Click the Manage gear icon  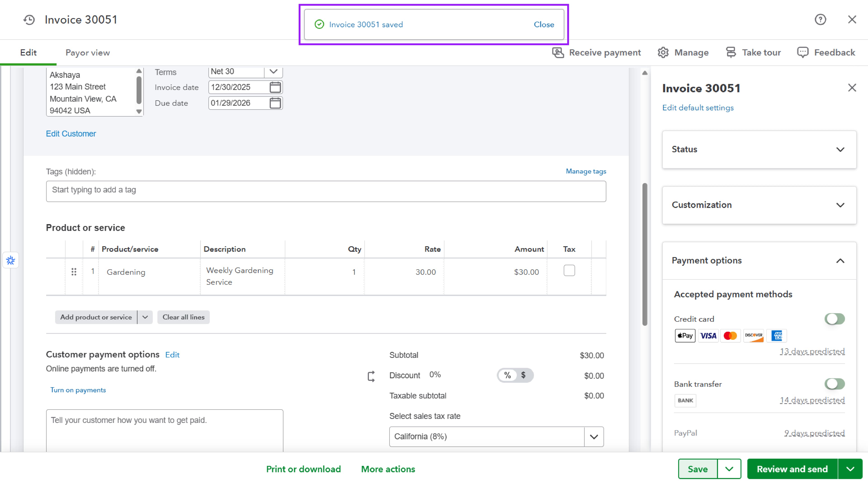tap(663, 53)
